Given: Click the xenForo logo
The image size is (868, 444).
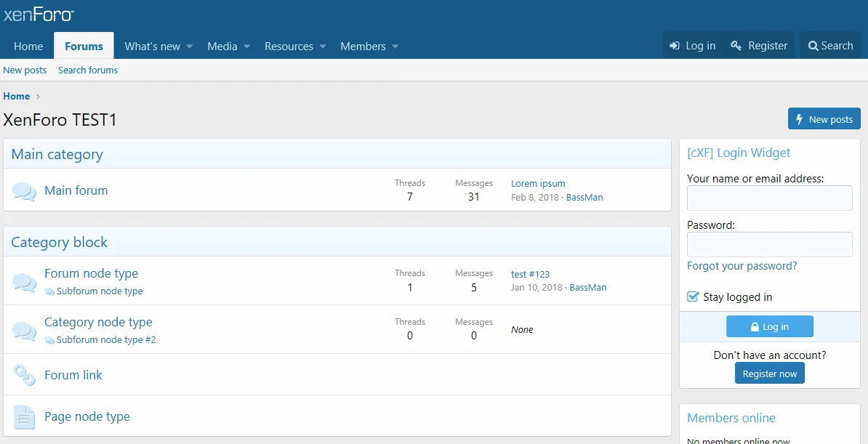Looking at the screenshot, I should [x=39, y=15].
